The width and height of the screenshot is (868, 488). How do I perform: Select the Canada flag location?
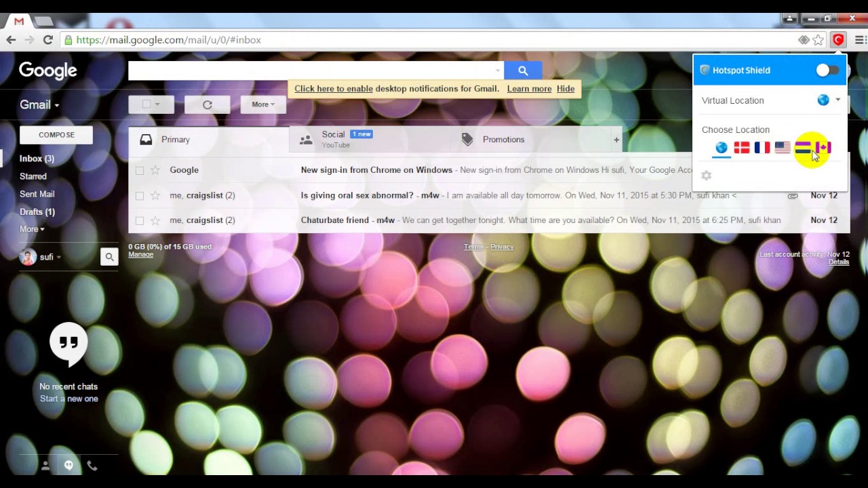823,147
